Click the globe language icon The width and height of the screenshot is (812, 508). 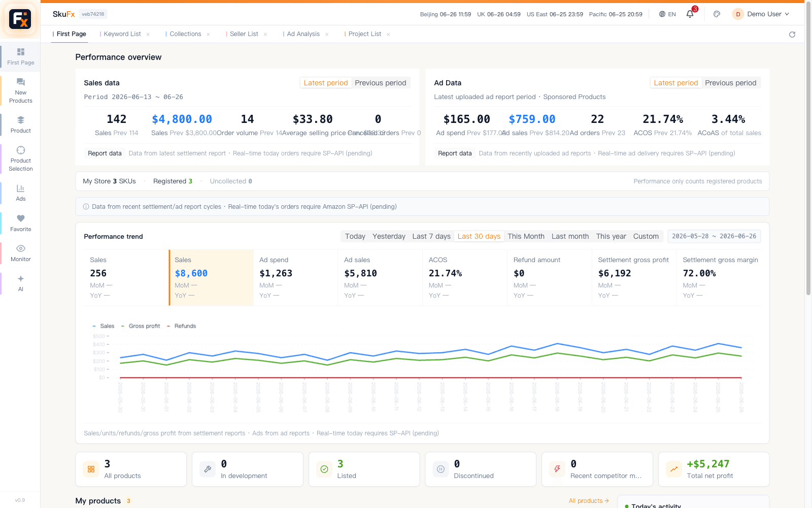(662, 14)
